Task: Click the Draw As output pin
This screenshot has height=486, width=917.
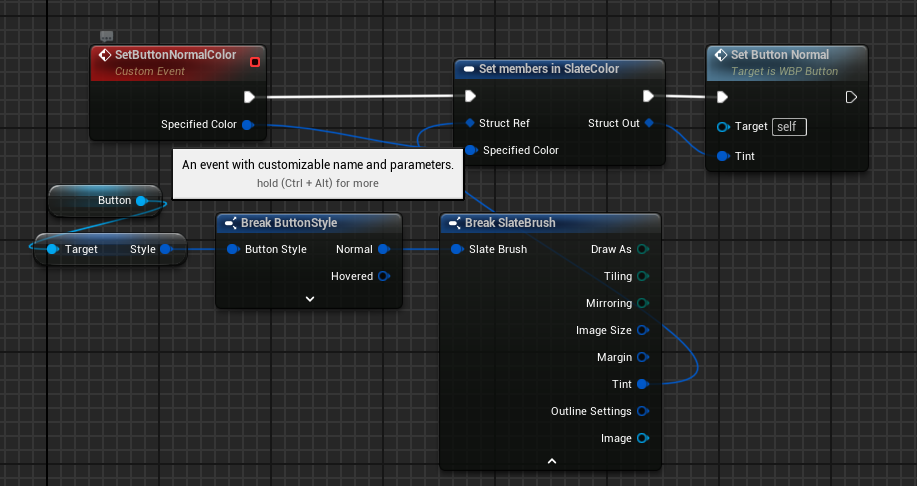Action: [643, 249]
